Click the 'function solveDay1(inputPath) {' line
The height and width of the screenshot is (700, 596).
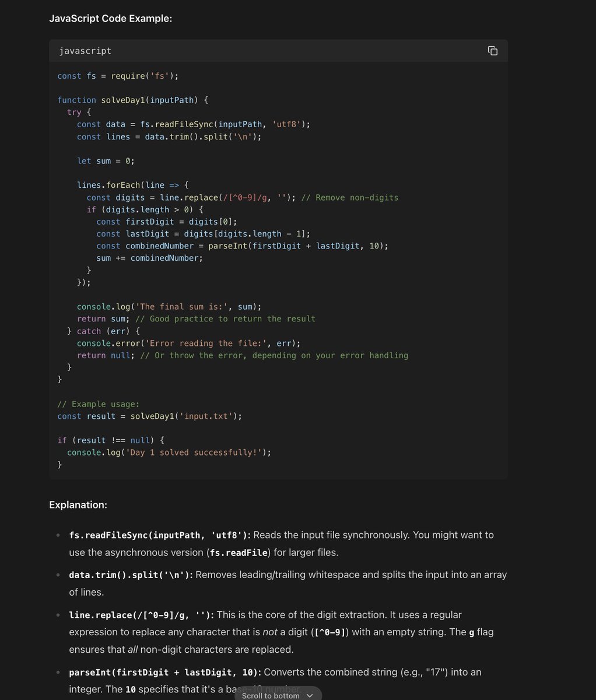pyautogui.click(x=133, y=100)
